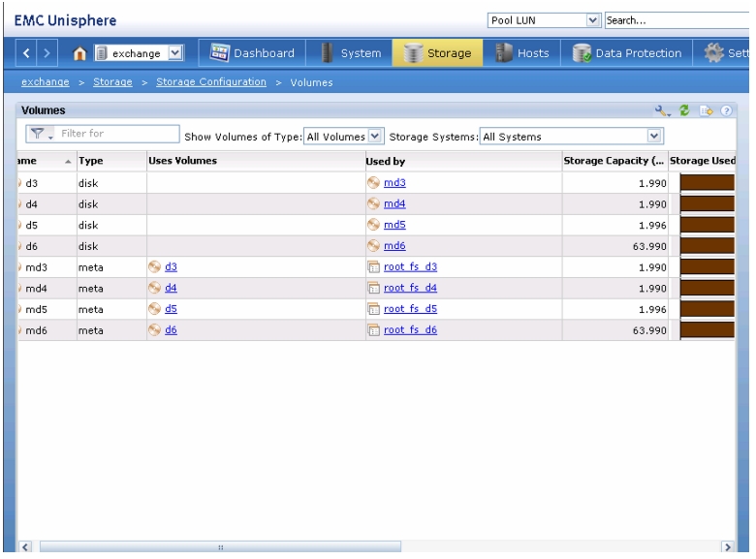
Task: Follow the Storage breadcrumb link
Action: pos(112,82)
